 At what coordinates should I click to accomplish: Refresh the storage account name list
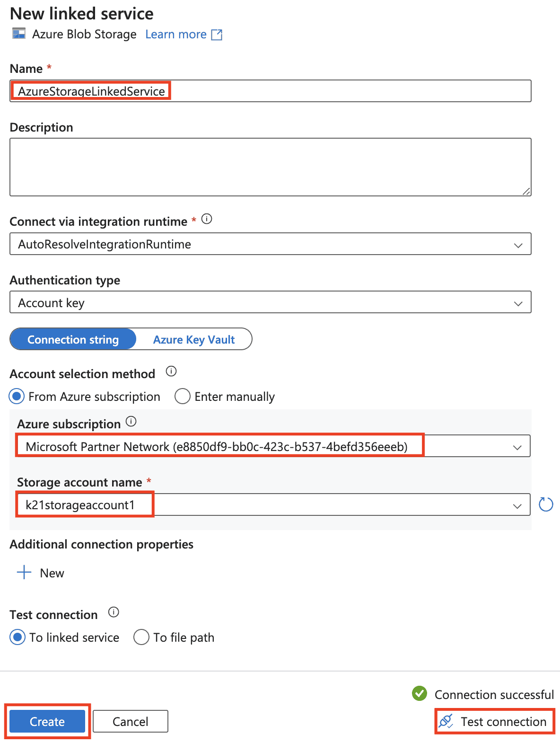pos(546,504)
